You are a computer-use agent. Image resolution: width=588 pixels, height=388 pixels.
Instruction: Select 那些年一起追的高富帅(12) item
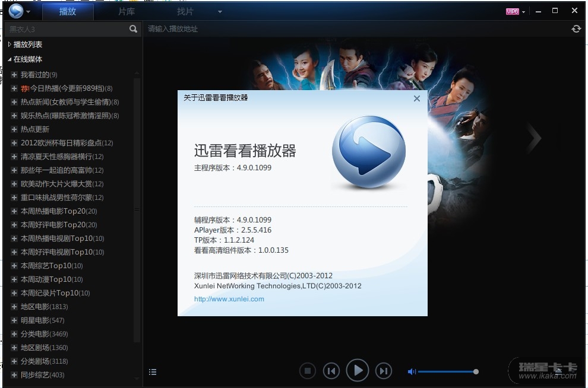pyautogui.click(x=62, y=170)
